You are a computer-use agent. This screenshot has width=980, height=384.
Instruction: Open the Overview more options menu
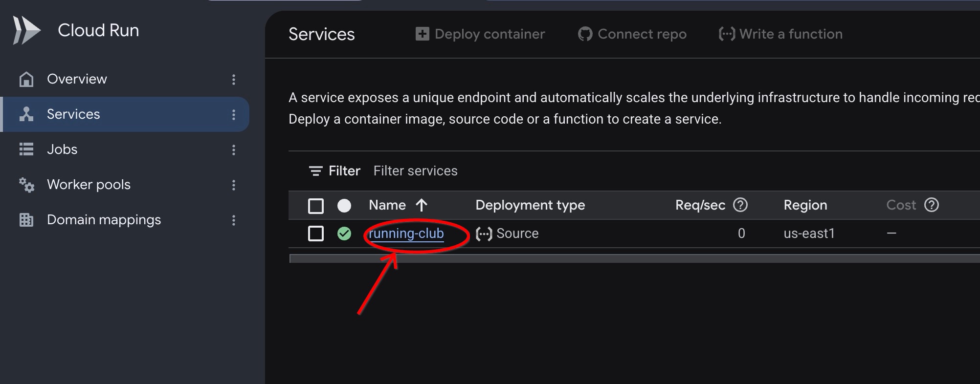pos(234,79)
